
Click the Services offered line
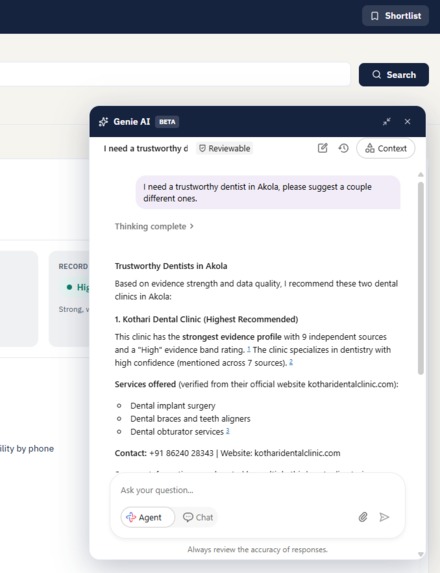pyautogui.click(x=257, y=384)
